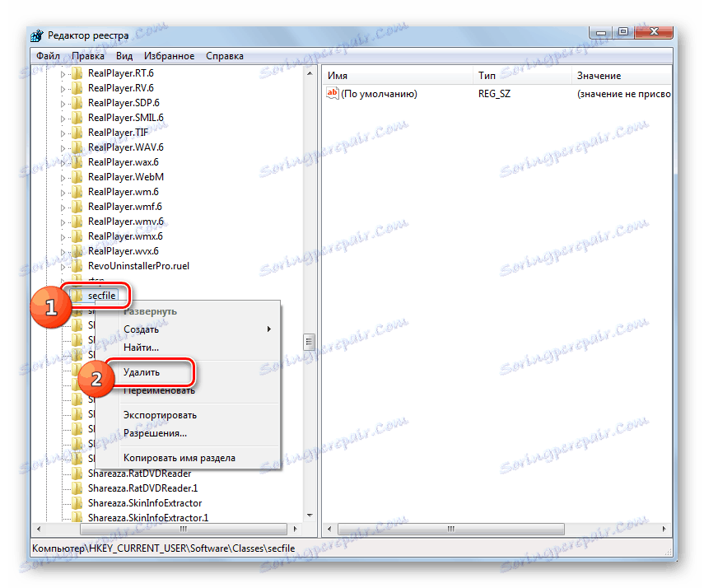Expand the RealPlayer.RT.6 key
The width and height of the screenshot is (704, 588).
[x=63, y=73]
